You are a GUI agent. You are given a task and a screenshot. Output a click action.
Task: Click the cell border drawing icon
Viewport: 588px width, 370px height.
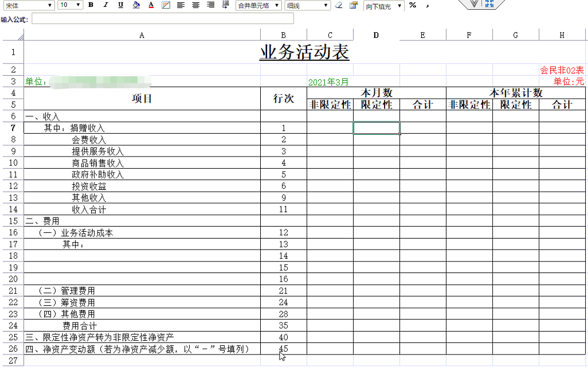coord(166,5)
